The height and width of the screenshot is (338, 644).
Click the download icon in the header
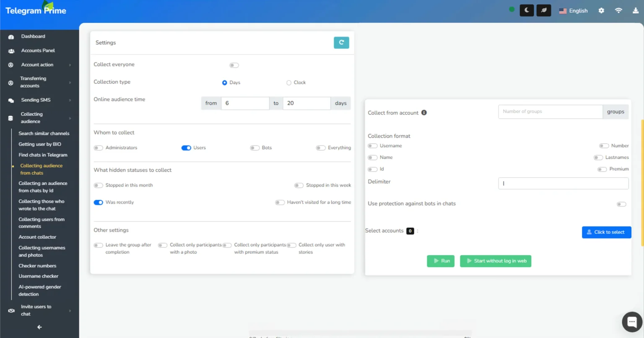(636, 10)
